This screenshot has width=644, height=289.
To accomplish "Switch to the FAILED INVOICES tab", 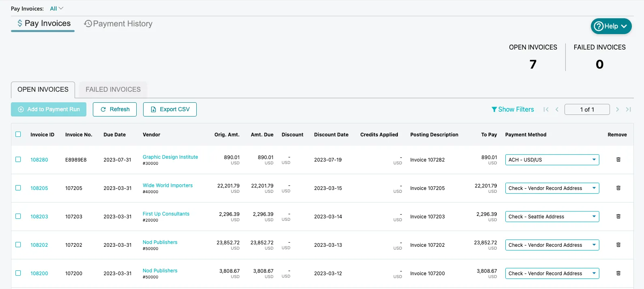I will tap(113, 90).
